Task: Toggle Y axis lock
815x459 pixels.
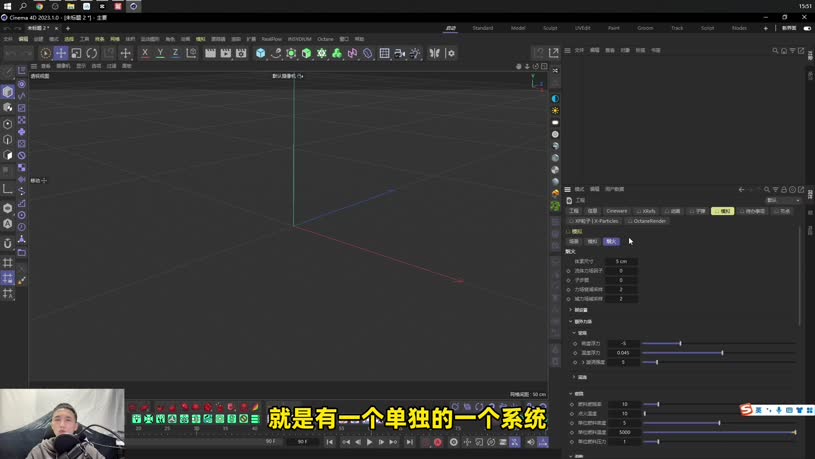Action: pyautogui.click(x=160, y=53)
